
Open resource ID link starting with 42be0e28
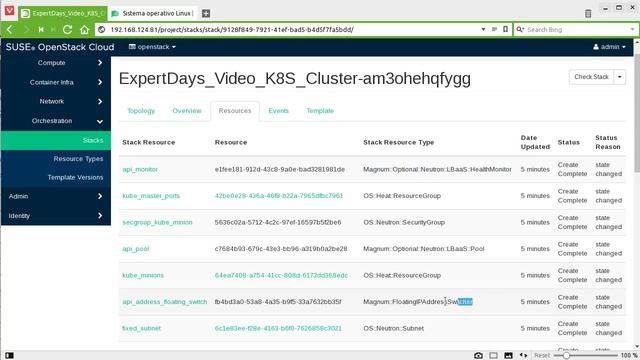[279, 196]
